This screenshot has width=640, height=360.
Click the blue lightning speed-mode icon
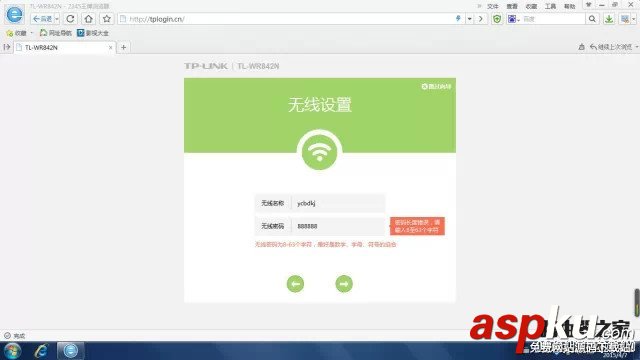(458, 19)
